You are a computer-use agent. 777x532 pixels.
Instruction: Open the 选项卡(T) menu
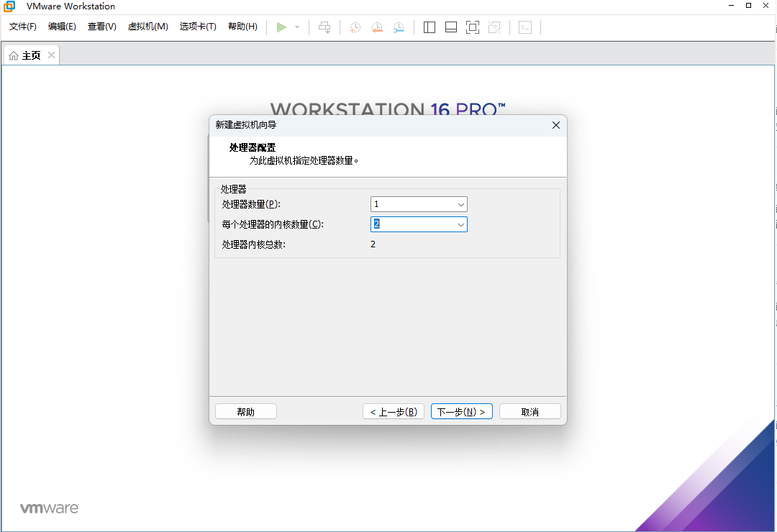click(x=198, y=27)
